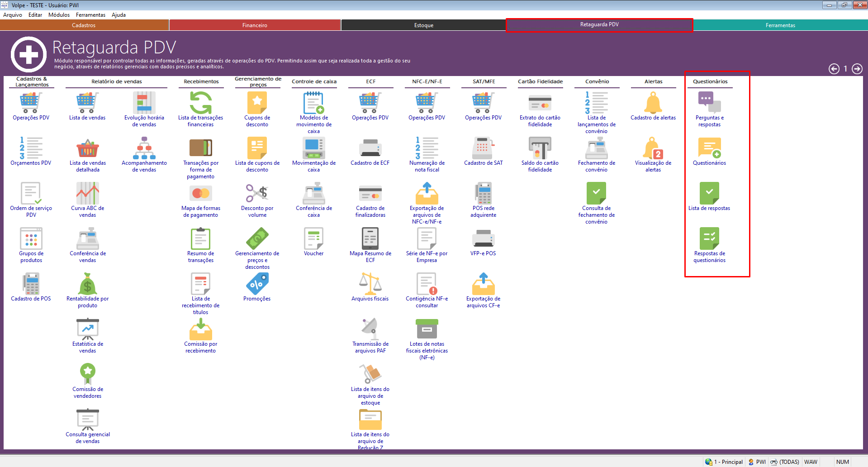Viewport: 868px width, 467px height.
Task: Launch Transmissão de arquivos PAF icon
Action: (x=370, y=329)
